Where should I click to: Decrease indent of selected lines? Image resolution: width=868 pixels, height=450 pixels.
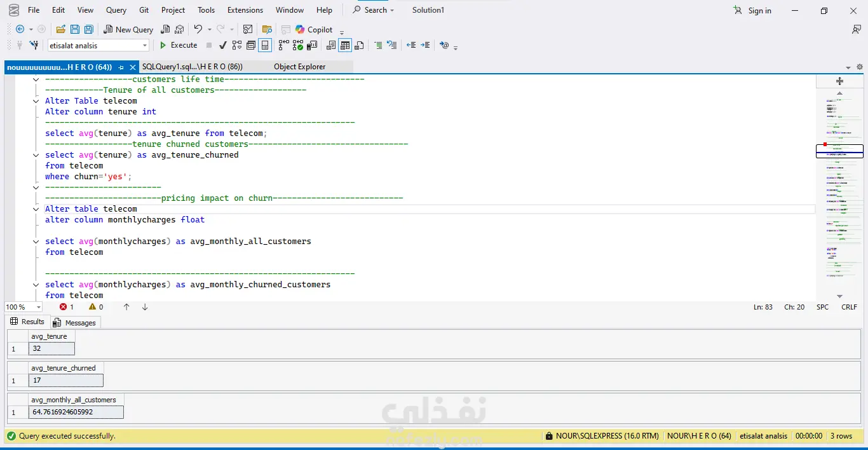[411, 45]
